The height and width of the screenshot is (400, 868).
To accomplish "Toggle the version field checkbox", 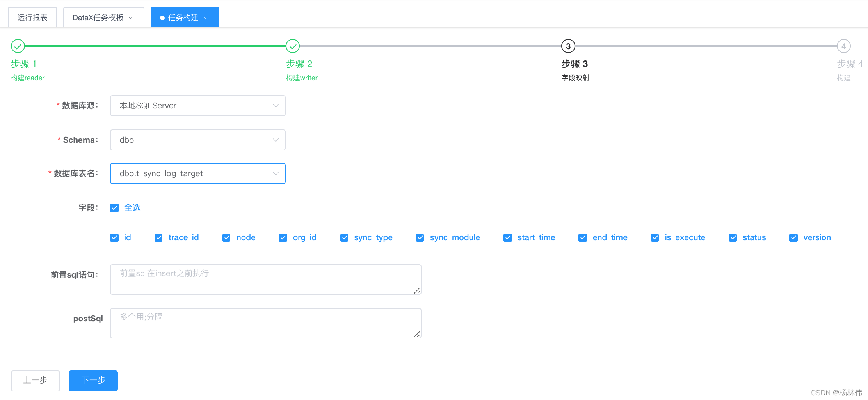I will coord(793,237).
